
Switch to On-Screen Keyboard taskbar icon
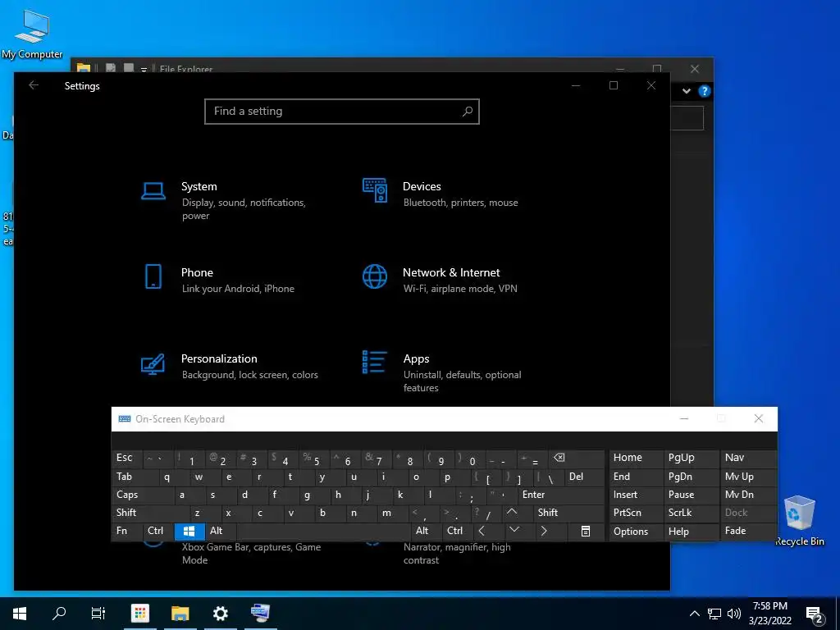tap(260, 614)
